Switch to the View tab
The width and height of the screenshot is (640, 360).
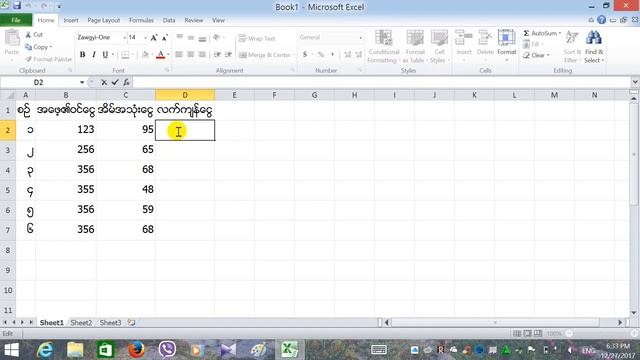[x=218, y=20]
